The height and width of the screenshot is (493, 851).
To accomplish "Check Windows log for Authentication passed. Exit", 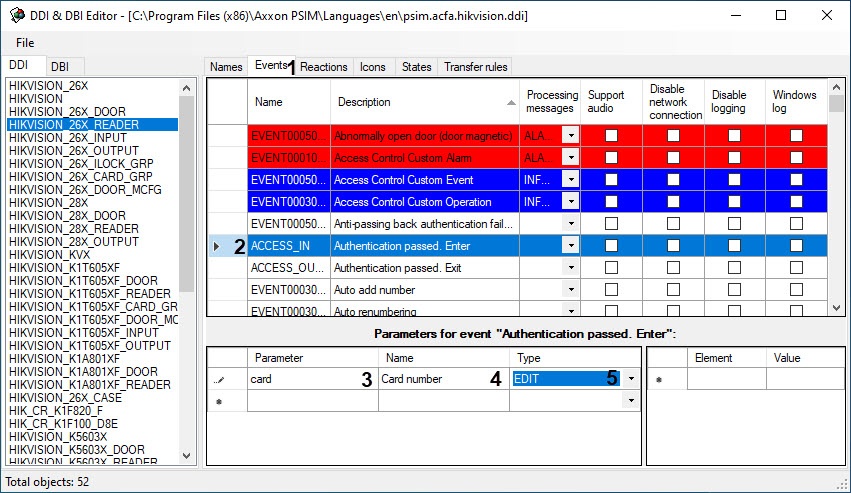I will (x=796, y=268).
